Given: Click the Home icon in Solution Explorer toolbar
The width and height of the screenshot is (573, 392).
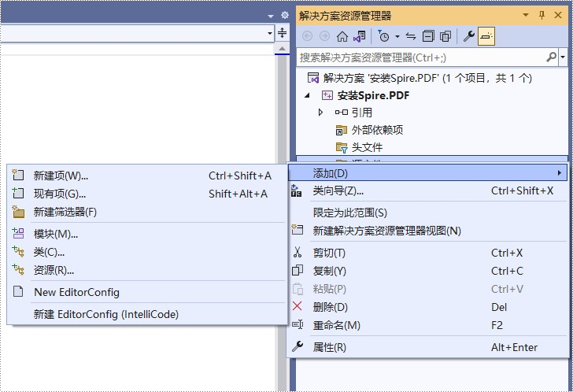Looking at the screenshot, I should click(x=342, y=36).
